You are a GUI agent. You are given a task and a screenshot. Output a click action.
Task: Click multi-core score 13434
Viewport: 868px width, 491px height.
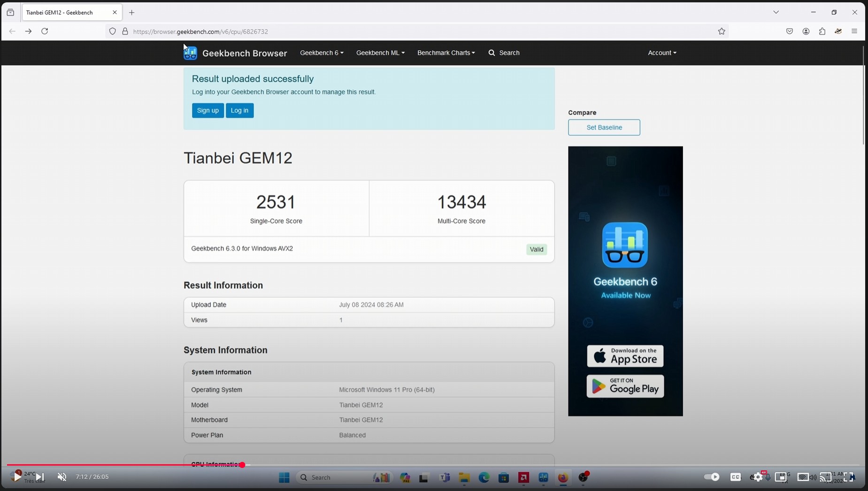(x=461, y=202)
